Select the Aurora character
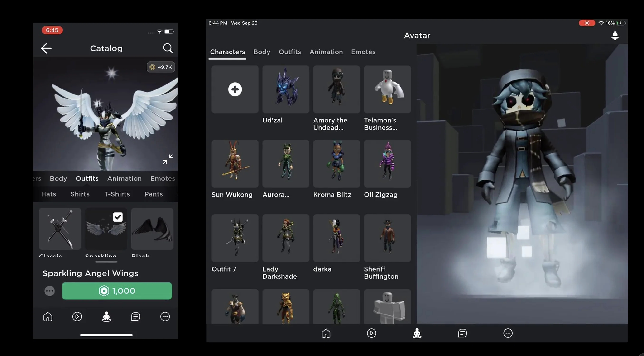Screen dimensions: 644x356 (286, 164)
